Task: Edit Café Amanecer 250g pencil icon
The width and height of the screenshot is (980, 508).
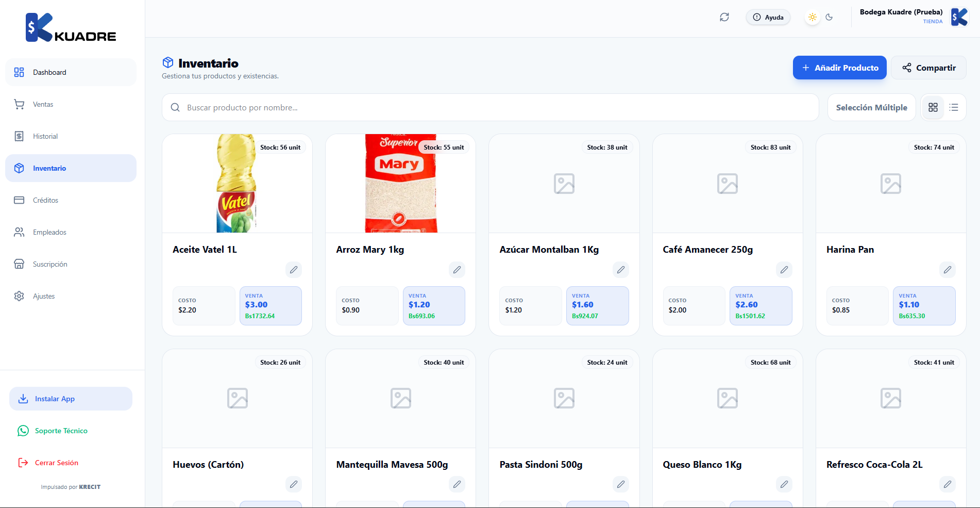Action: 784,270
